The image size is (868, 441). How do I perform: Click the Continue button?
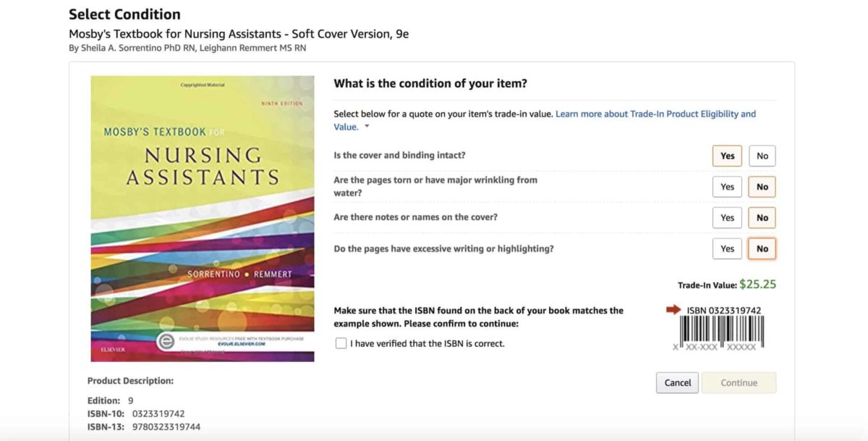click(x=739, y=382)
